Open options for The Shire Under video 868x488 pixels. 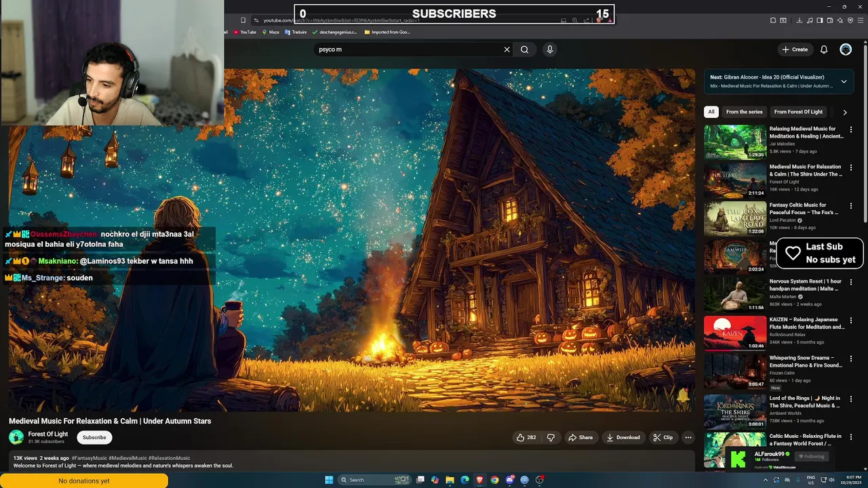pos(851,167)
